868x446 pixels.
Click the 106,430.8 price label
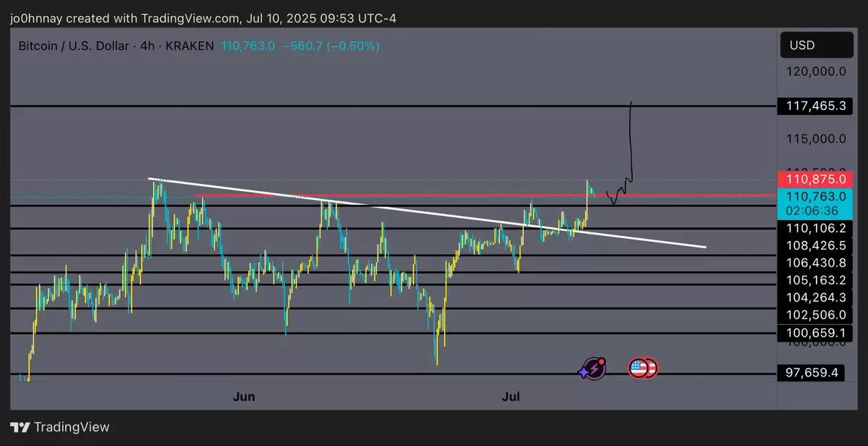815,263
